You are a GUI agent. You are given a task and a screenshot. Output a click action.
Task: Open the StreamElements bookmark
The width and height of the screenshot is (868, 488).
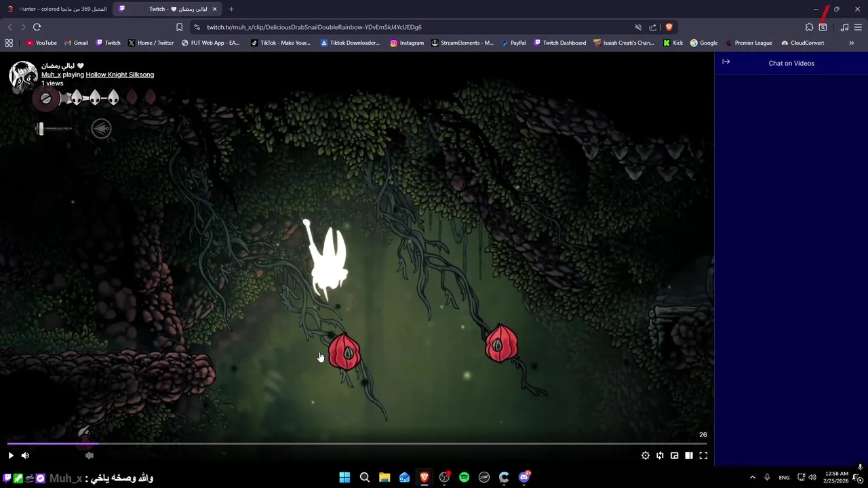462,43
